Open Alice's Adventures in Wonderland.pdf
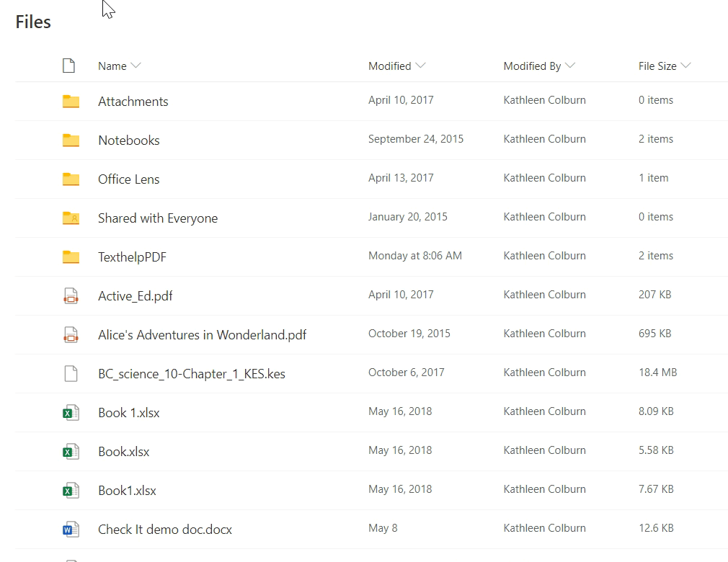This screenshot has height=562, width=728. point(201,334)
